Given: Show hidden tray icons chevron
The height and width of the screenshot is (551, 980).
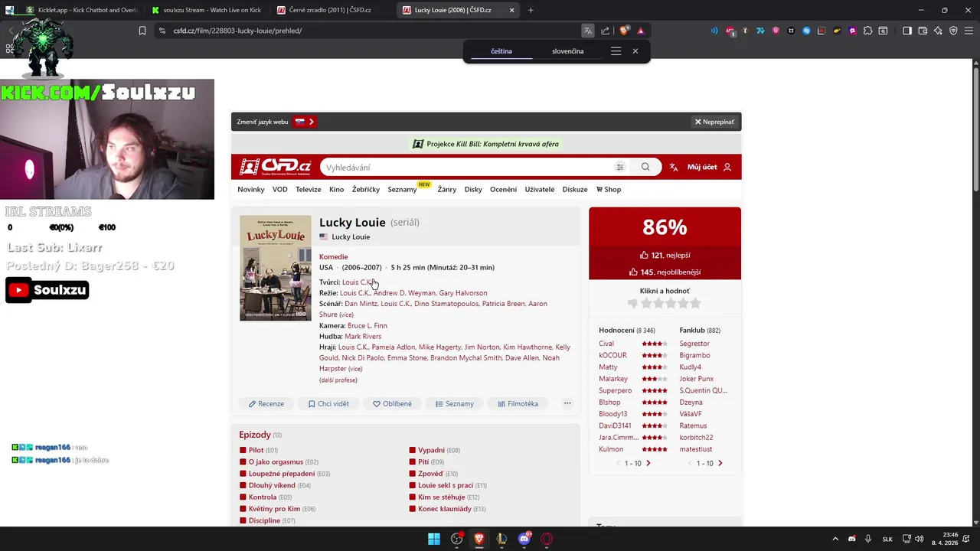Looking at the screenshot, I should coord(835,539).
